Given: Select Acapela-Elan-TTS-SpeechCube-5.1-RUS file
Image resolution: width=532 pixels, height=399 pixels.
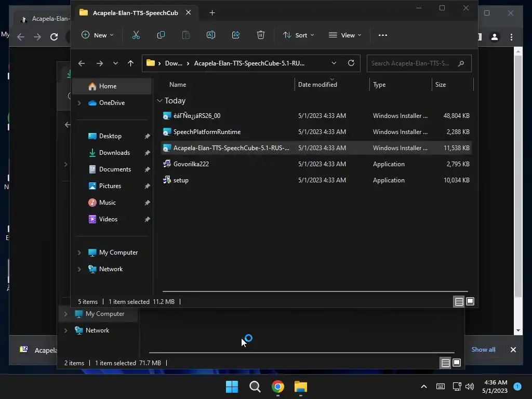Looking at the screenshot, I should click(x=316, y=148).
